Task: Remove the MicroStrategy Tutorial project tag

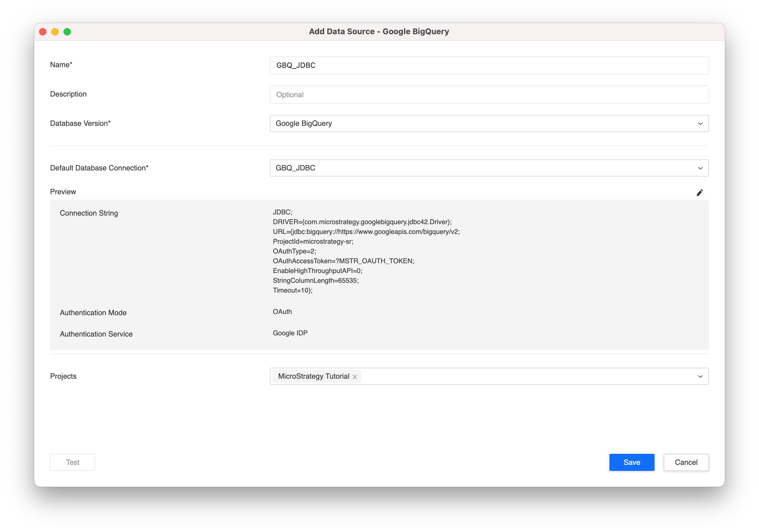Action: click(x=355, y=377)
